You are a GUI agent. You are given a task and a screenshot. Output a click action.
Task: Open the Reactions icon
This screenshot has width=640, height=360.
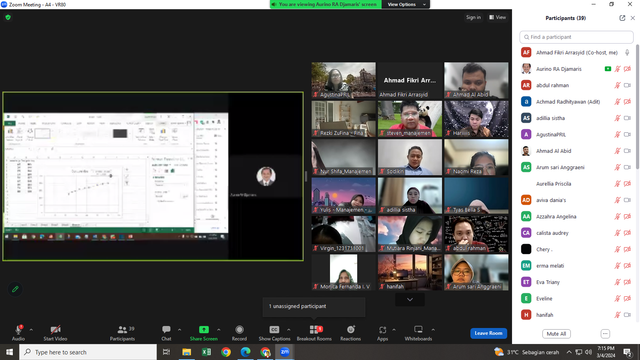[x=351, y=329]
